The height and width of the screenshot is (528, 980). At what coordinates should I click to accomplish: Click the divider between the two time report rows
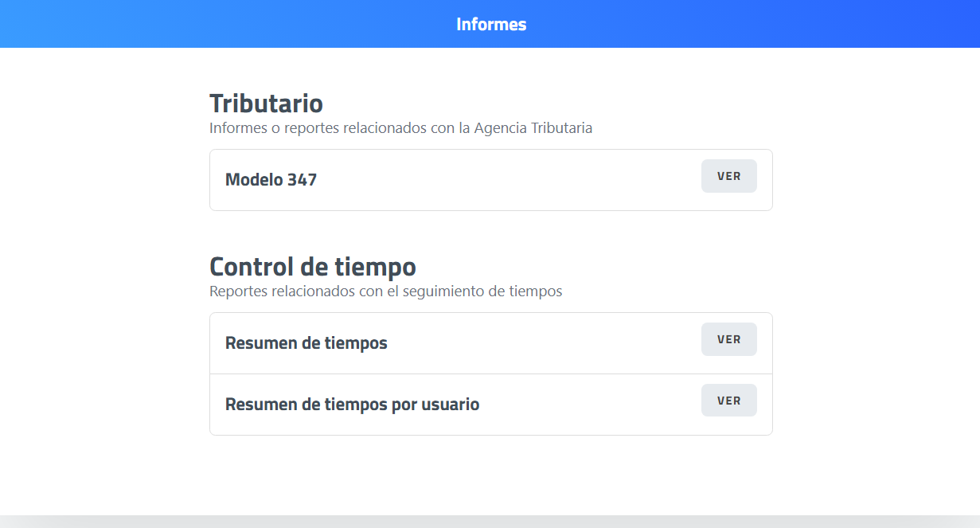[x=490, y=374]
